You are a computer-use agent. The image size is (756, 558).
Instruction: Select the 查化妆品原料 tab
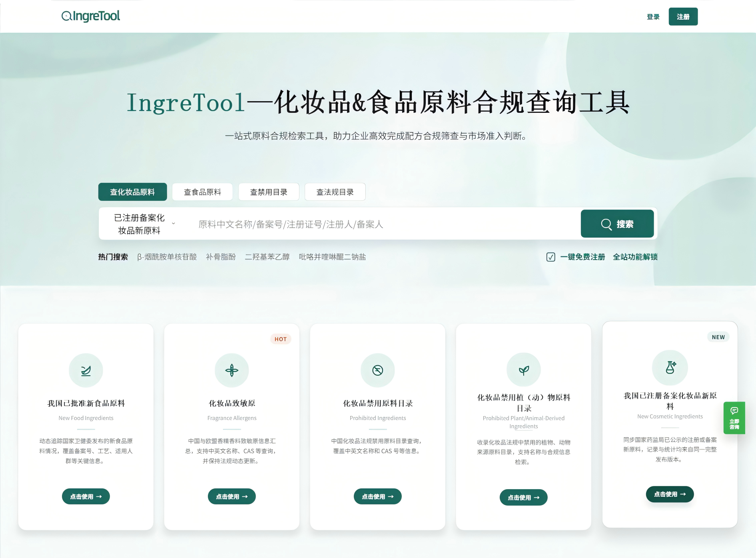pos(133,192)
